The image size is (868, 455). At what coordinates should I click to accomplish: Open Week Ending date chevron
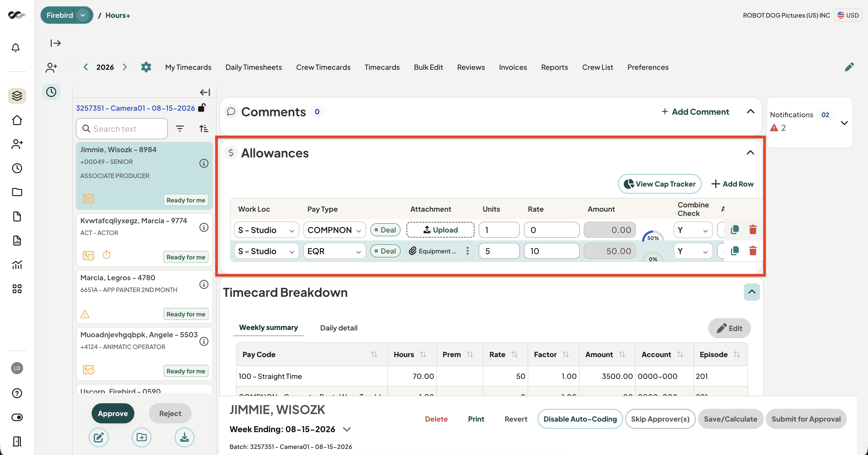tap(347, 429)
